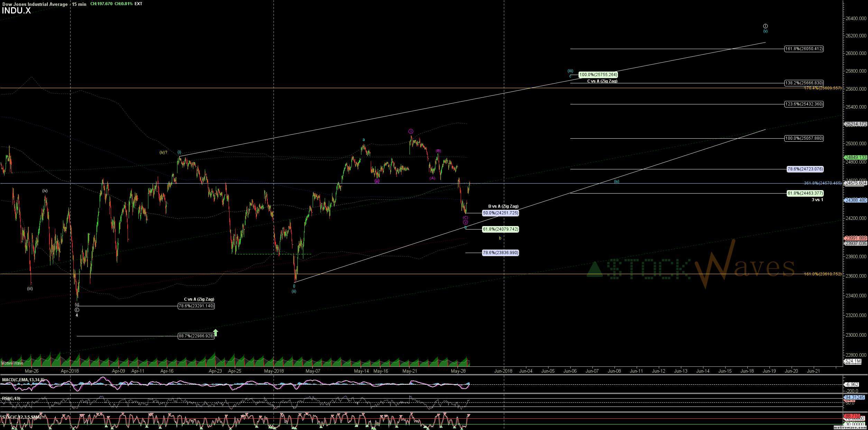The width and height of the screenshot is (868, 430).
Task: Select the circled 1 wave label at top right
Action: [x=766, y=26]
